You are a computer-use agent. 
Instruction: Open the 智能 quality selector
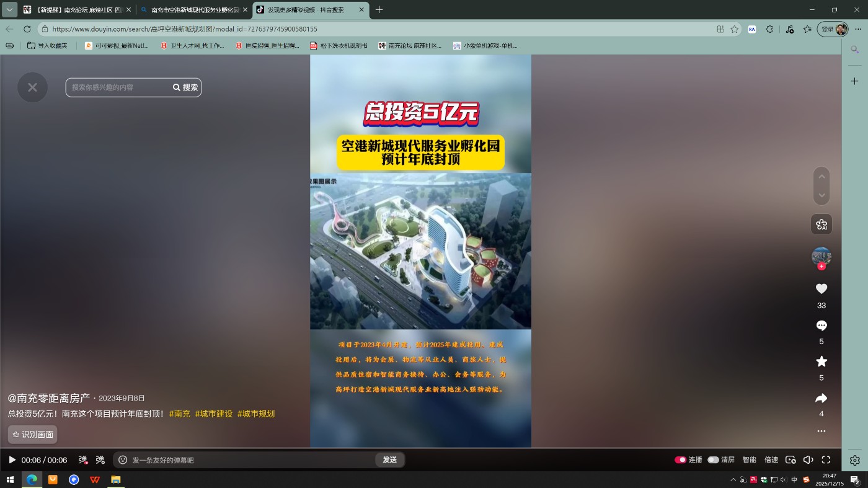coord(749,460)
